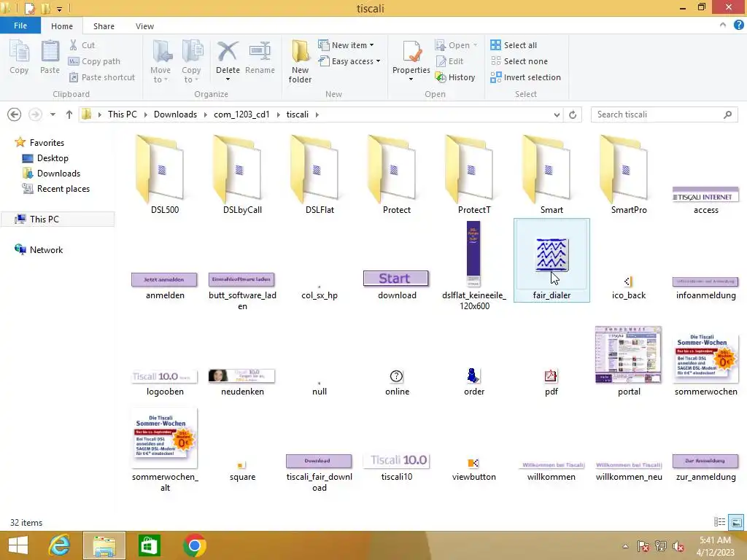Click Invert selection

click(x=525, y=77)
